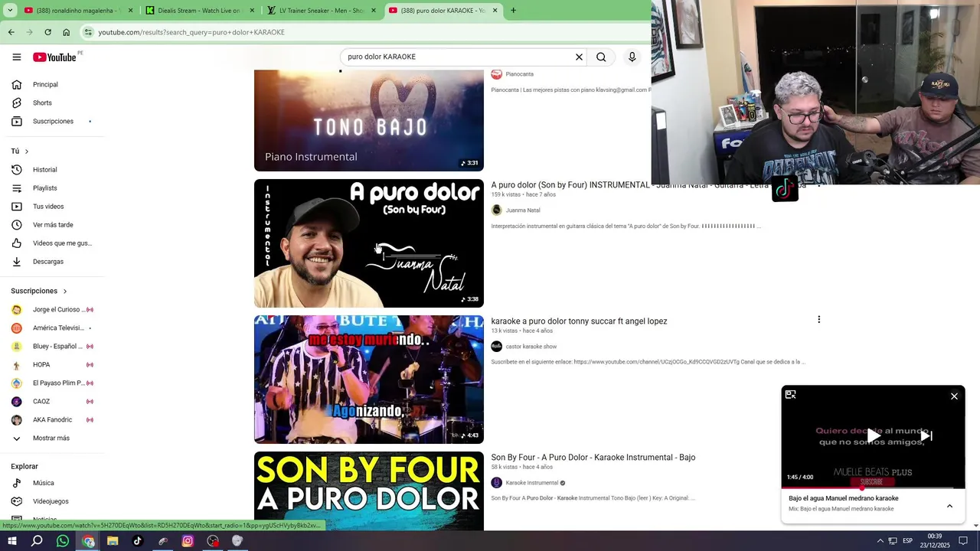980x551 pixels.
Task: Expand the Suscripciones heading chevron
Action: tap(65, 291)
